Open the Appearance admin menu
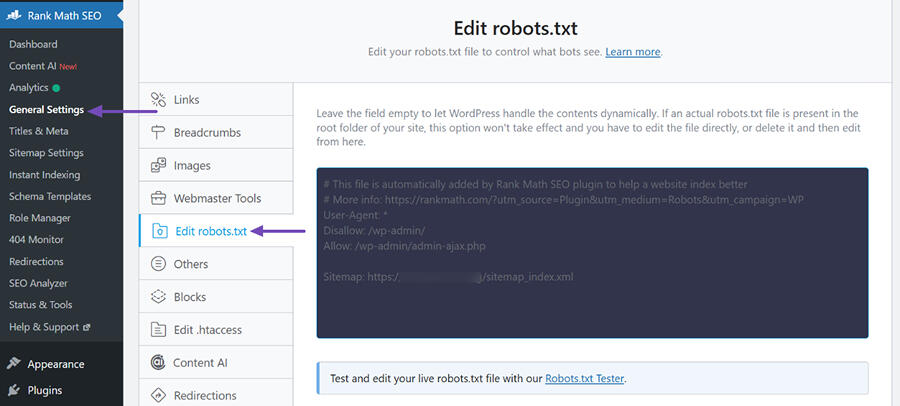The image size is (900, 406). click(x=55, y=364)
